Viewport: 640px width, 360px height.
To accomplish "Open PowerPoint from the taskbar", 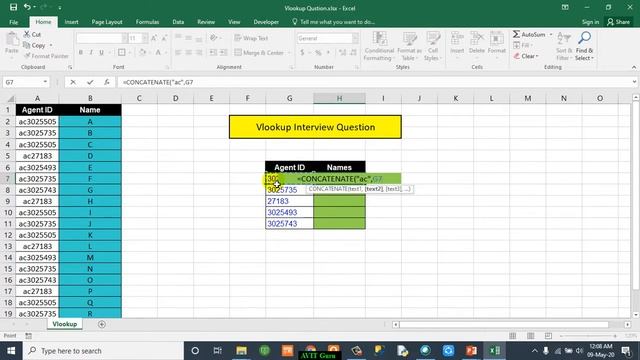I will [471, 351].
